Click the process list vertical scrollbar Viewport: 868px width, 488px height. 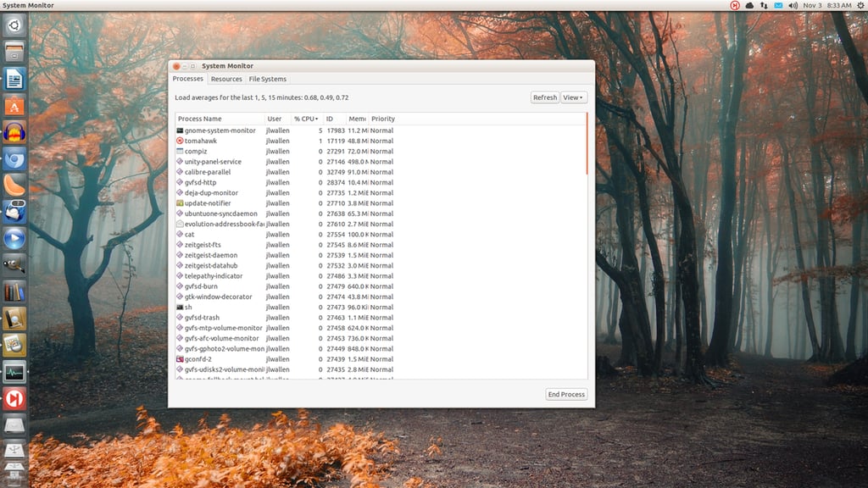(587, 144)
